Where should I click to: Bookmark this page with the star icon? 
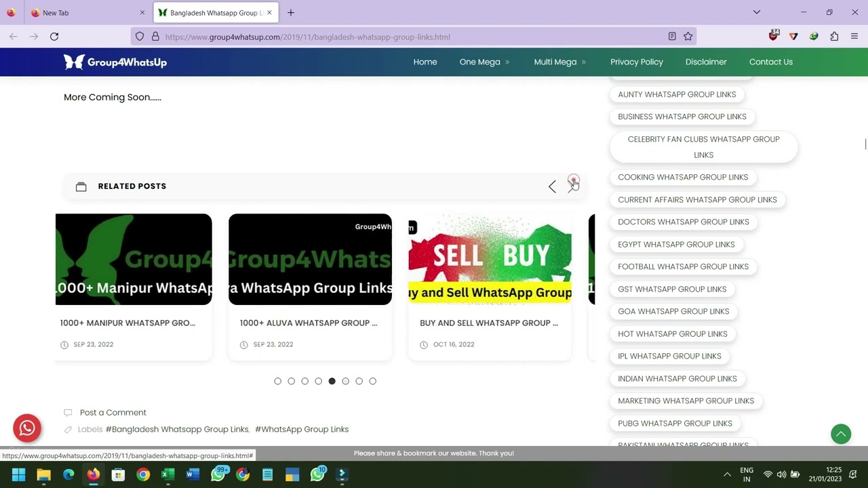(688, 37)
